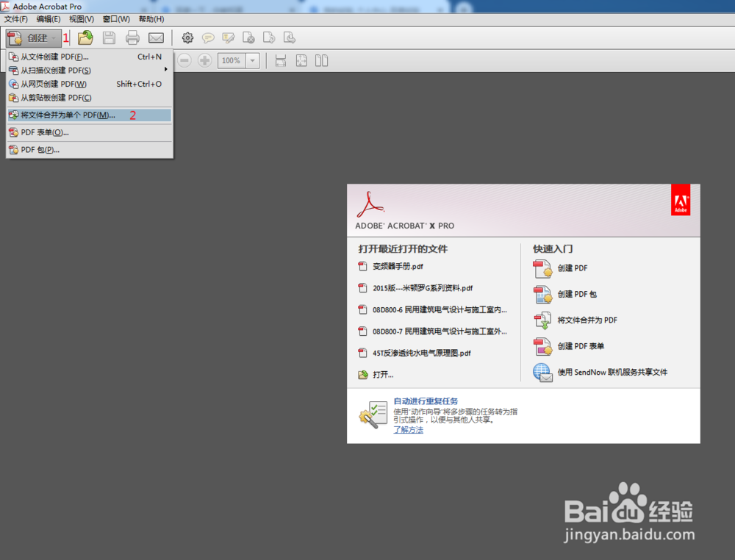735x560 pixels.
Task: Open recent file 变频器手册.pdf
Action: (398, 266)
